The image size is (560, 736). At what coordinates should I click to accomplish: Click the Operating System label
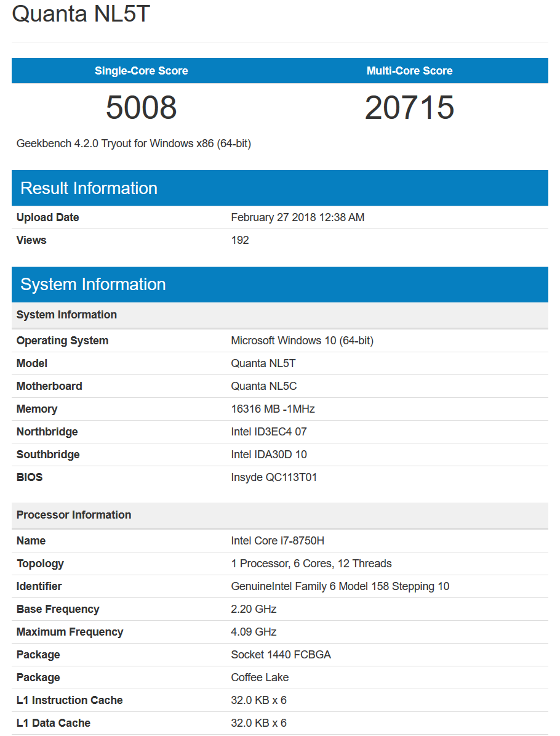tap(62, 341)
